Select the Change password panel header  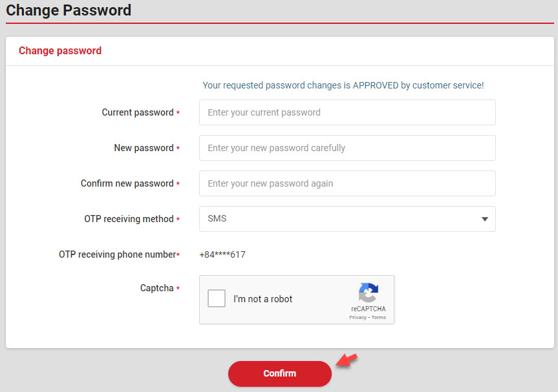point(59,50)
